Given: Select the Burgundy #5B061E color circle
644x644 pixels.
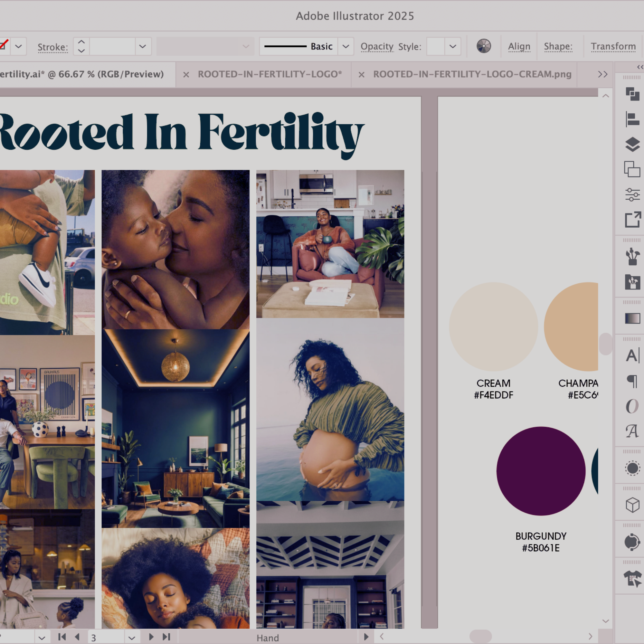Looking at the screenshot, I should [541, 471].
